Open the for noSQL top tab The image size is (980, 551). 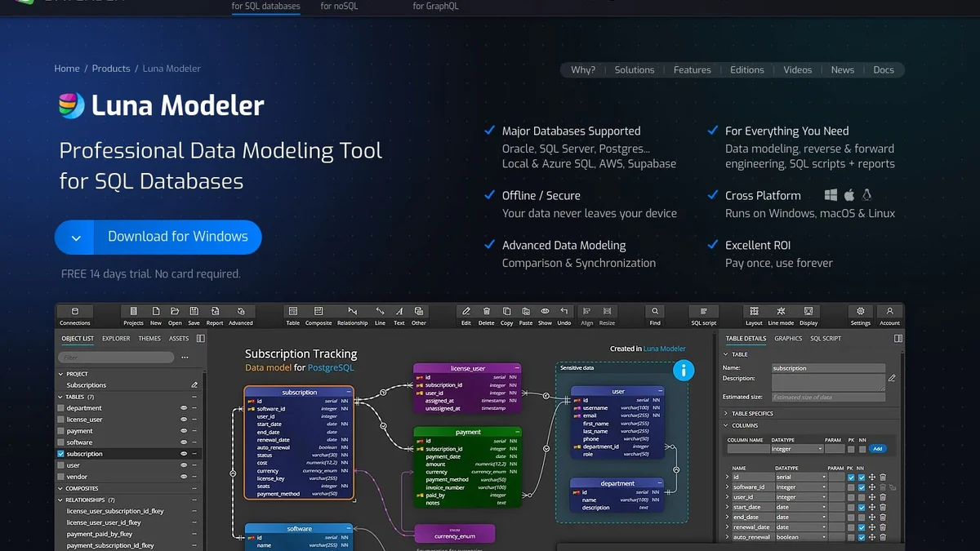click(339, 7)
